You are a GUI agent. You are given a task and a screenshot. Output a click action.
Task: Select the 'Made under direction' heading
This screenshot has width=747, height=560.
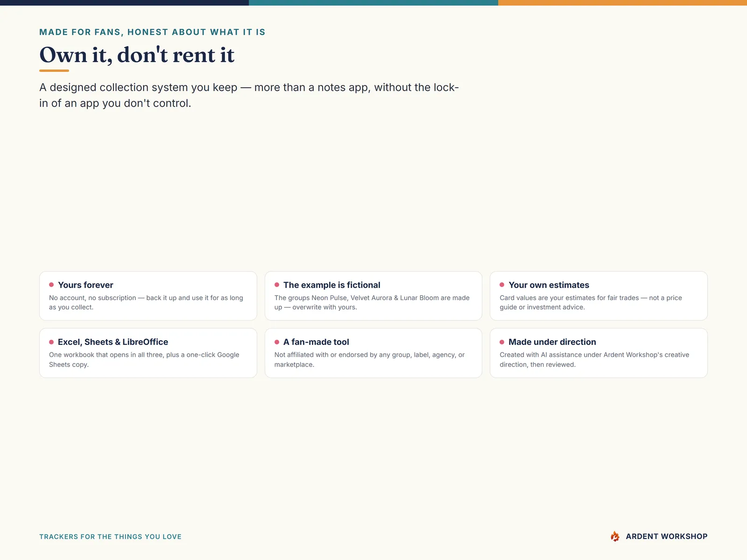coord(552,342)
